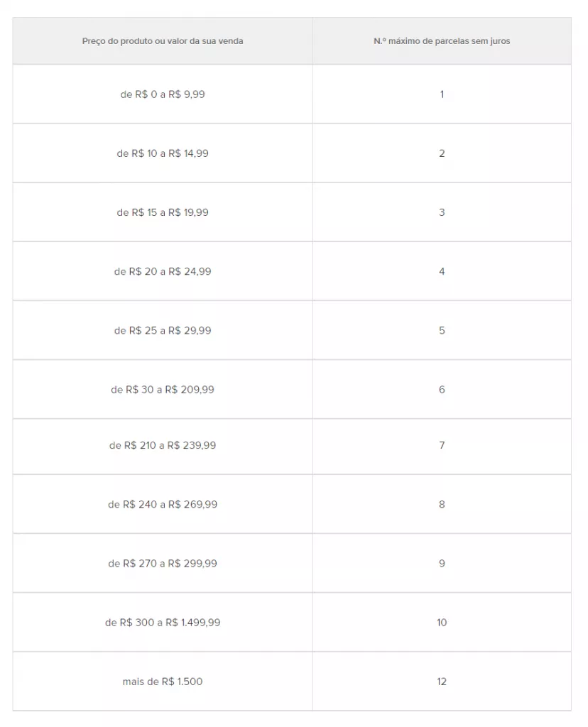Select the 'de R$ 270 a R$ 299,99' cell
Image resolution: width=588 pixels, height=727 pixels.
click(163, 563)
